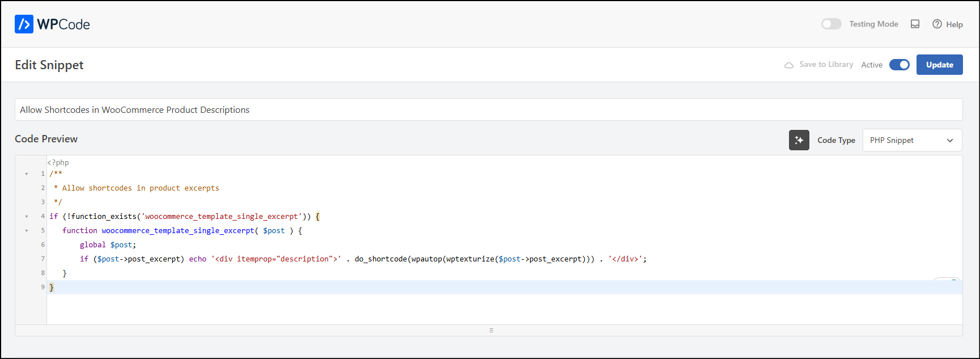Click the 'Active' label

[x=872, y=65]
